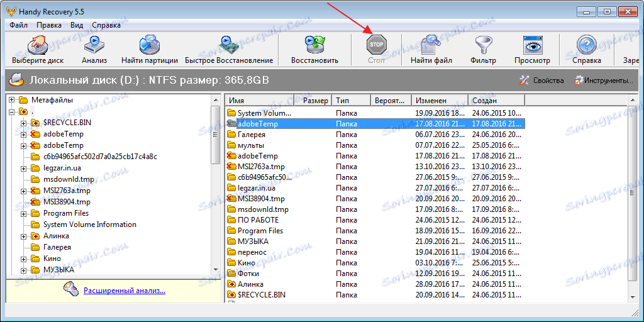
Task: Click the Стоп stop sign icon
Action: 377,45
